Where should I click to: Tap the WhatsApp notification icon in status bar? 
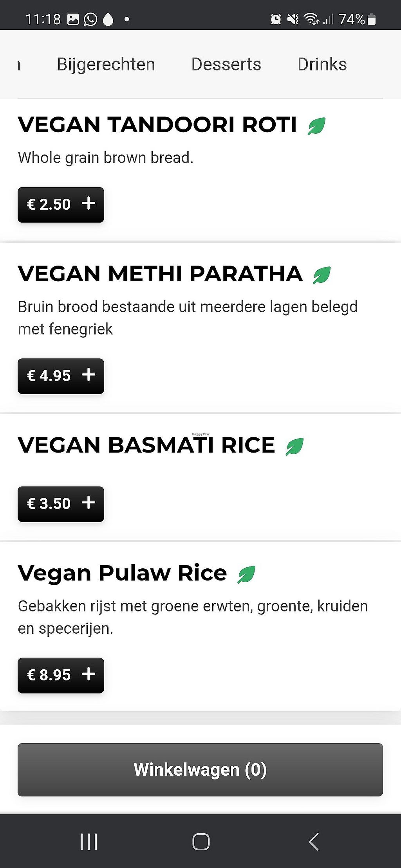point(90,19)
